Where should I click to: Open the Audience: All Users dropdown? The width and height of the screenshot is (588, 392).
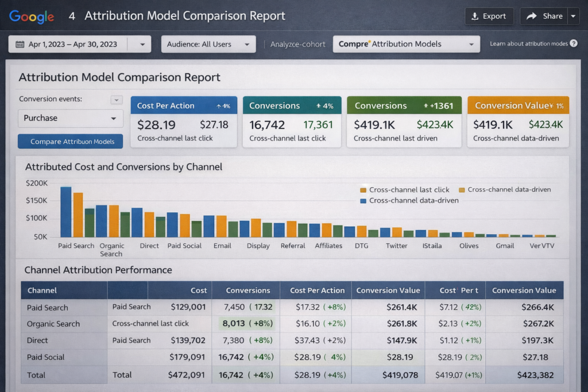tap(208, 44)
